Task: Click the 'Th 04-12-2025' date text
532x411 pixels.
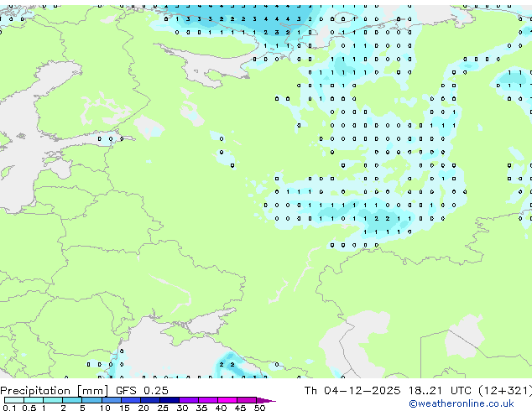Action: coord(352,390)
